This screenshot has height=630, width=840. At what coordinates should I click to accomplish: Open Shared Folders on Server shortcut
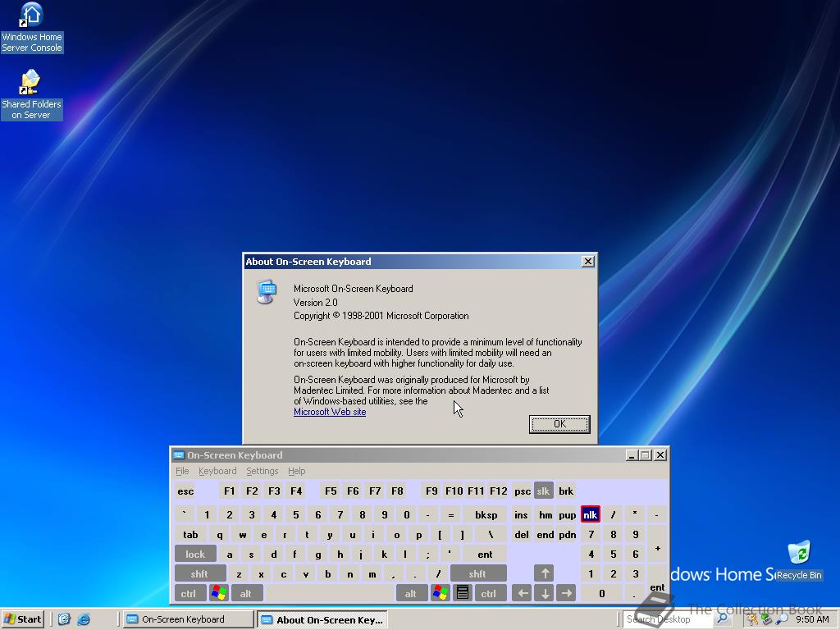click(32, 95)
